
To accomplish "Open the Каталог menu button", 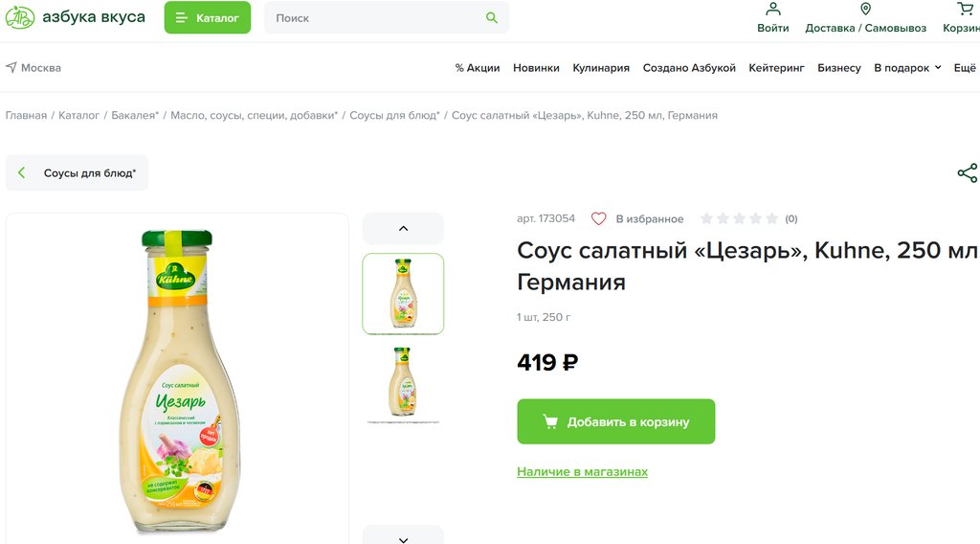I will [x=207, y=18].
